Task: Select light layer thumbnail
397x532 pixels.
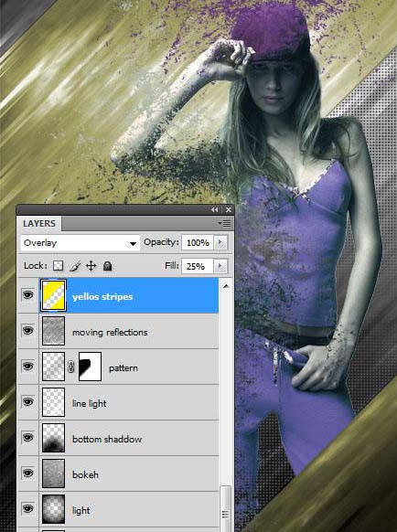Action: point(53,509)
